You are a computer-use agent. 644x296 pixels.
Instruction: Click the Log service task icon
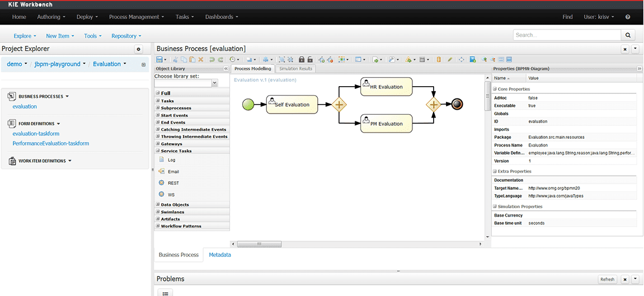(x=161, y=159)
